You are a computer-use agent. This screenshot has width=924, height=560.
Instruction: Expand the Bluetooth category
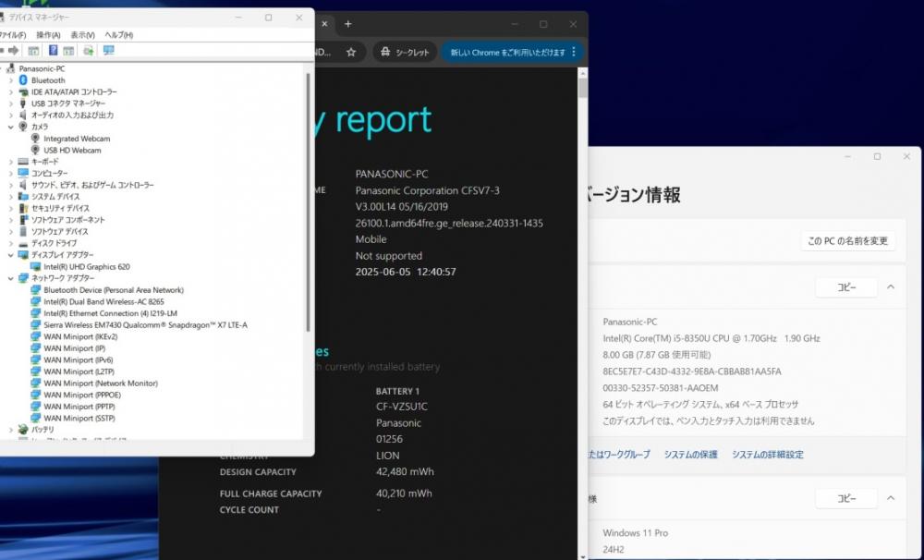pos(10,80)
